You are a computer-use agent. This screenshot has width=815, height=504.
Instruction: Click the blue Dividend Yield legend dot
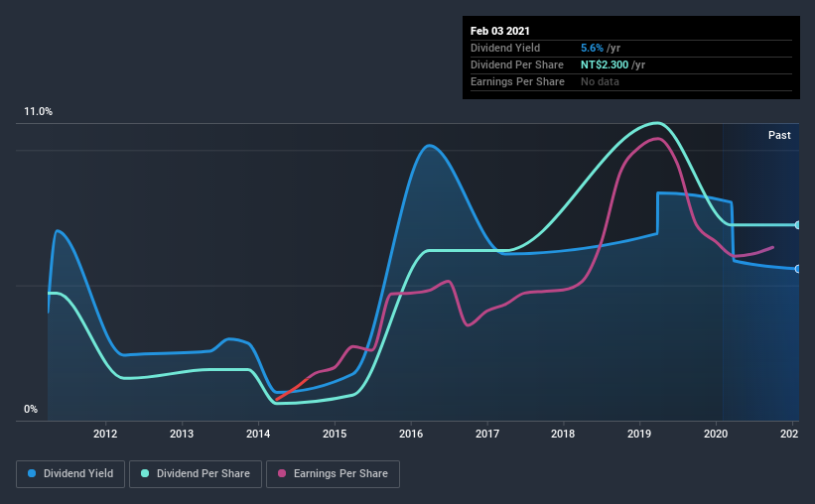point(32,473)
